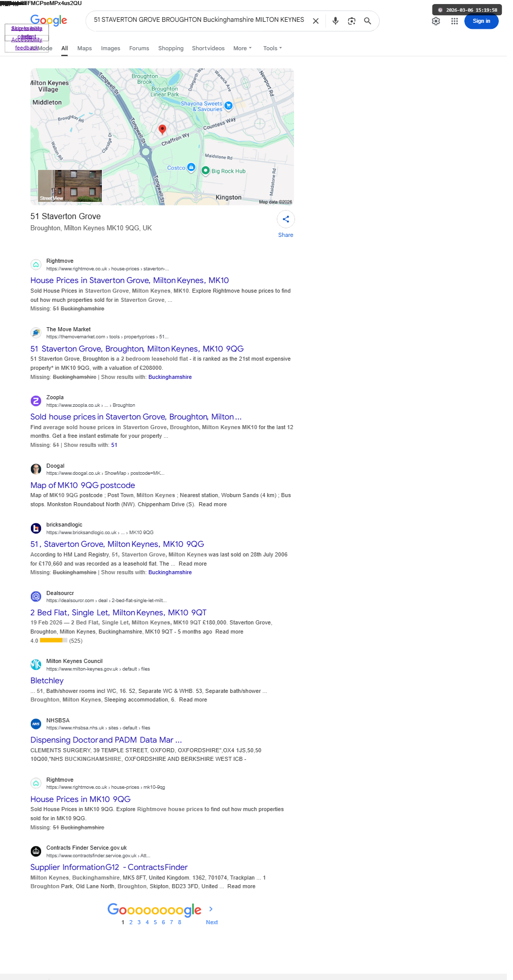Click the Sign in button
This screenshot has height=980, width=513.
click(482, 21)
